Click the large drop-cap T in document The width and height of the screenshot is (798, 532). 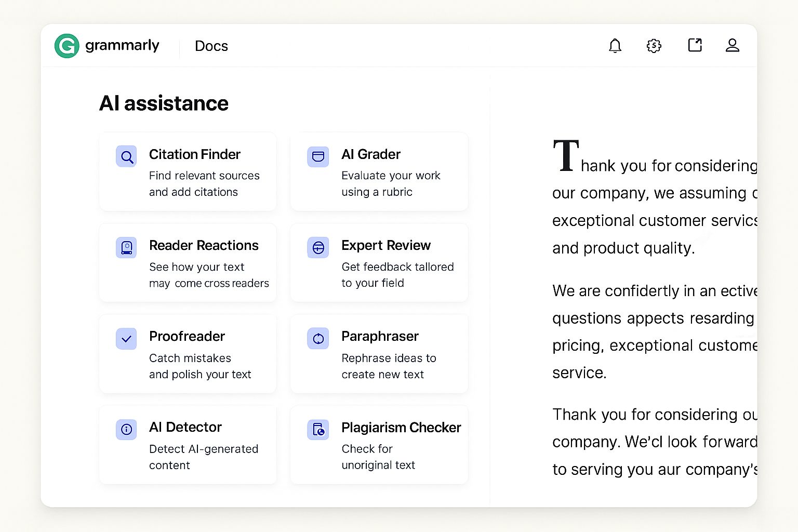click(x=566, y=155)
